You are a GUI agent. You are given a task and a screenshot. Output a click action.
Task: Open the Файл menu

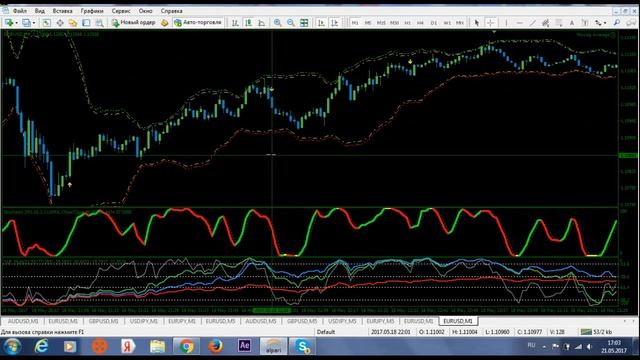(x=20, y=11)
